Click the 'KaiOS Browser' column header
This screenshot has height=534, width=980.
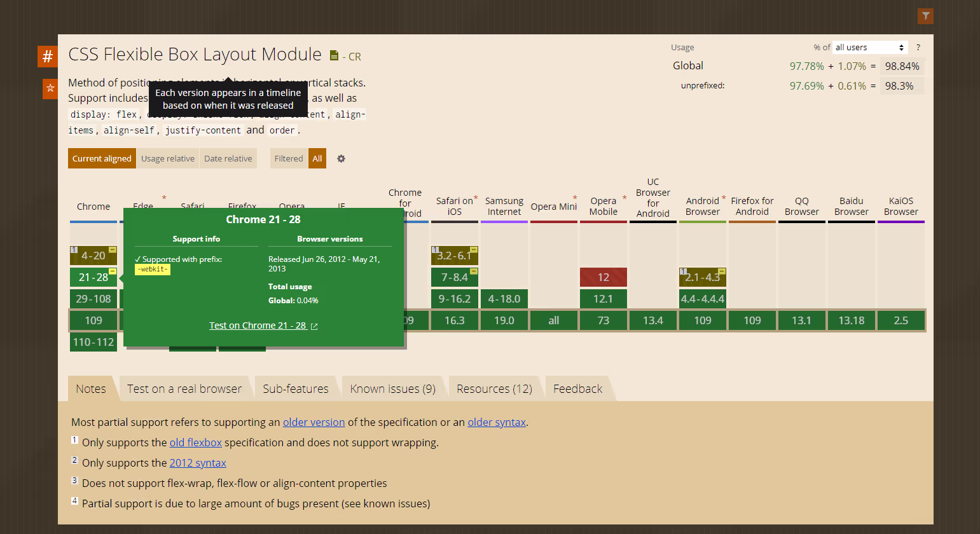[901, 206]
